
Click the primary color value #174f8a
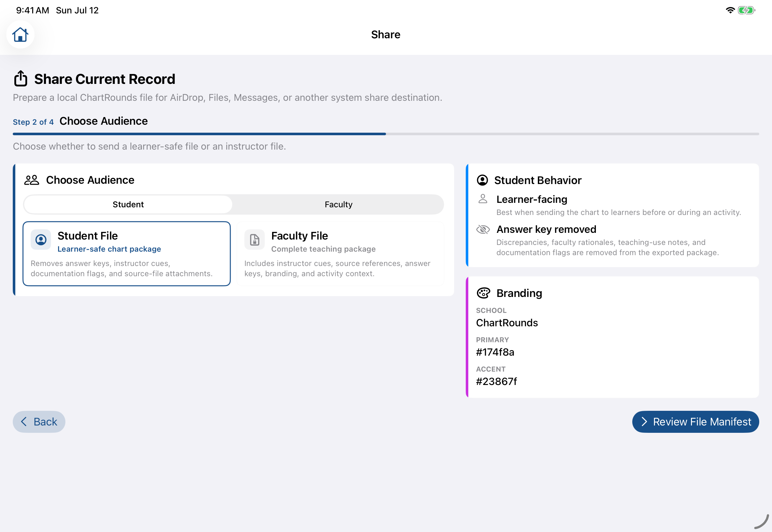point(495,352)
